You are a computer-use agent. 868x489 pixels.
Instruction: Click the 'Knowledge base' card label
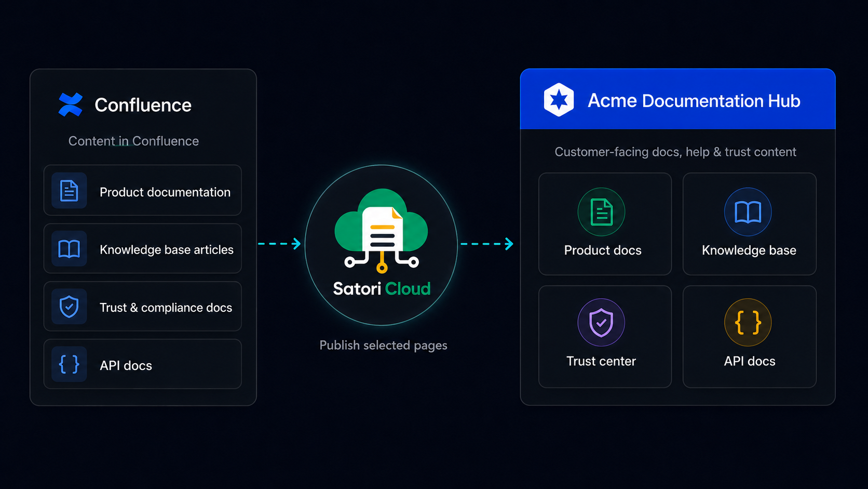[749, 250]
